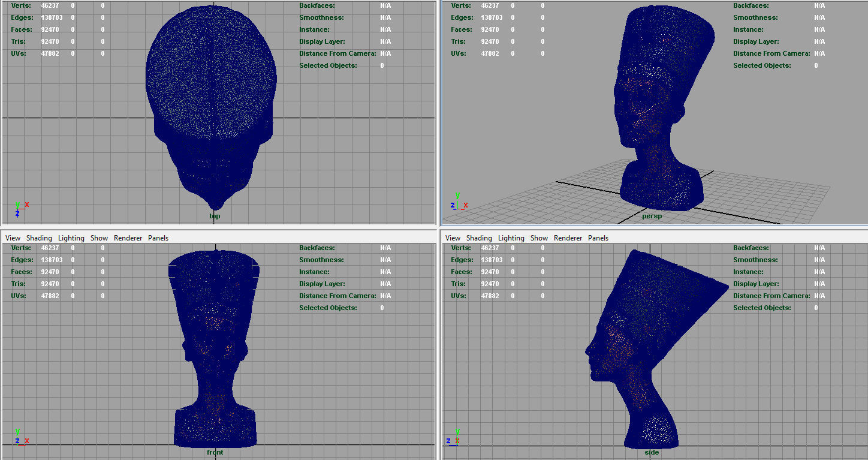Click the 'Faces:' label in the top view
This screenshot has height=460, width=868.
[x=21, y=29]
